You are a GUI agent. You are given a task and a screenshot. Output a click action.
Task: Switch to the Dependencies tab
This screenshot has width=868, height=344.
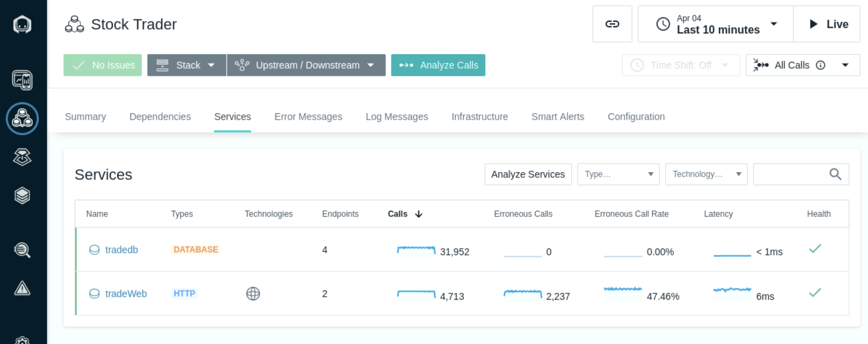pyautogui.click(x=160, y=117)
